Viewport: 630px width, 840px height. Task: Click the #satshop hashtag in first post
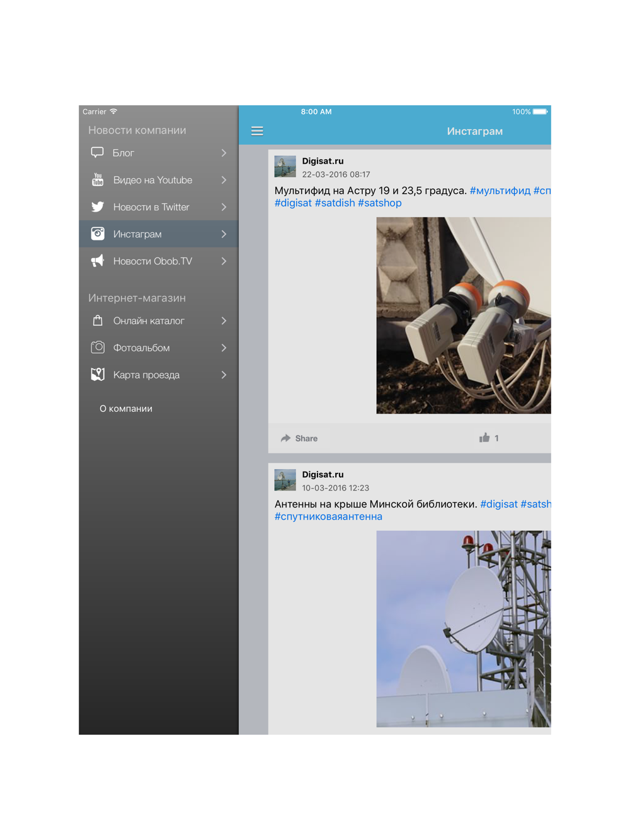(380, 203)
